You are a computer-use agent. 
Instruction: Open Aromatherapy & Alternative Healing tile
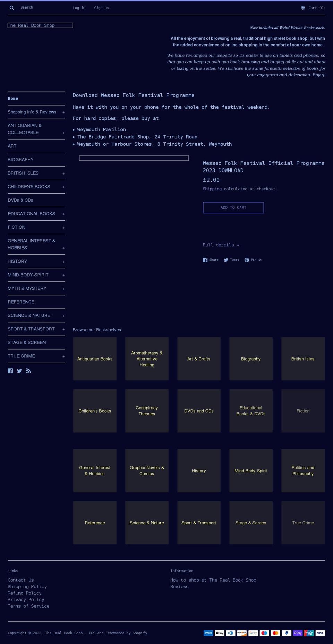click(147, 359)
